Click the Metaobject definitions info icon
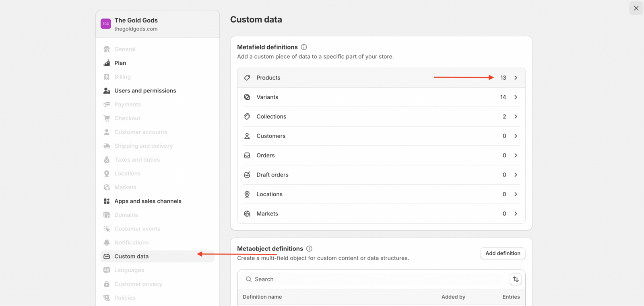 (309, 248)
